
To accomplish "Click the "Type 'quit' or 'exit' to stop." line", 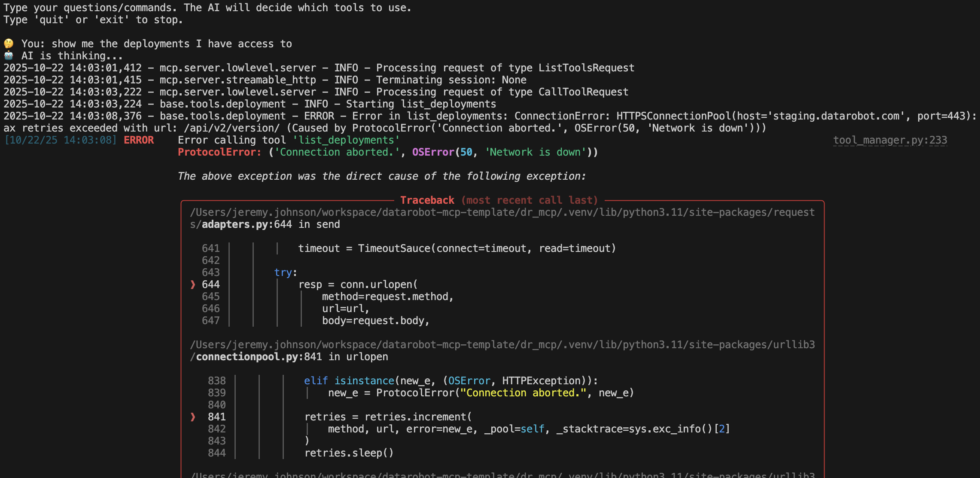I will click(x=93, y=20).
